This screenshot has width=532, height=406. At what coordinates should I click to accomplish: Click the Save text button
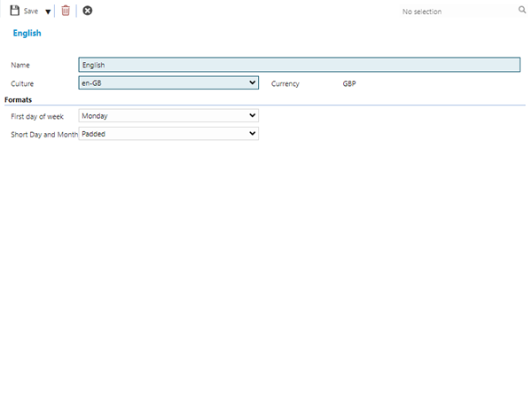[31, 12]
